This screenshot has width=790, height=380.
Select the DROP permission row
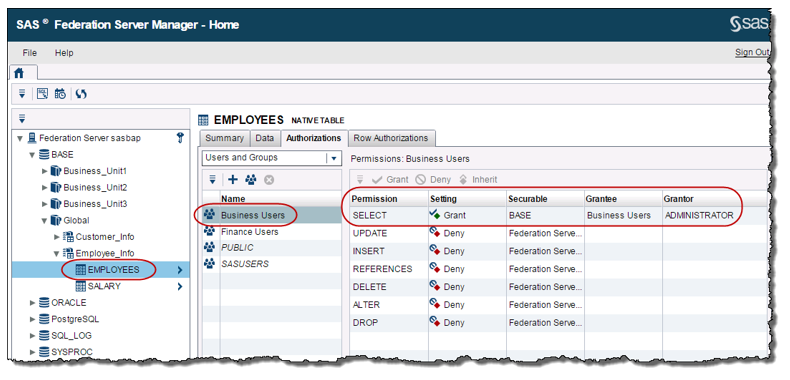[559, 323]
